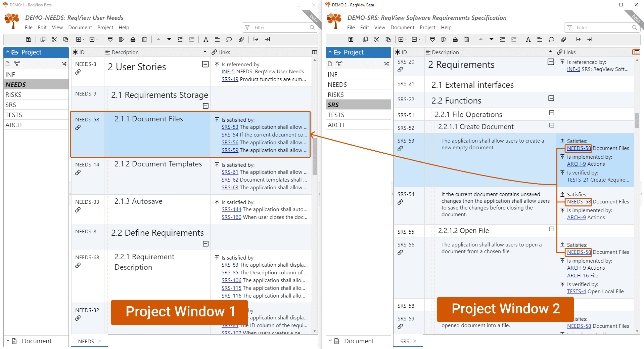Image resolution: width=644 pixels, height=349 pixels.
Task: Toggle table columns icon in NEEDS window
Action: click(x=315, y=52)
